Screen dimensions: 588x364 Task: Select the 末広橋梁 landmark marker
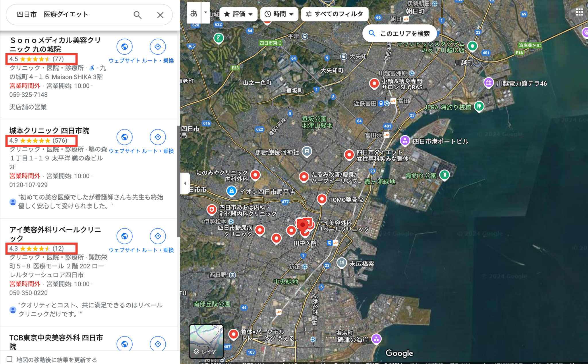point(341,262)
